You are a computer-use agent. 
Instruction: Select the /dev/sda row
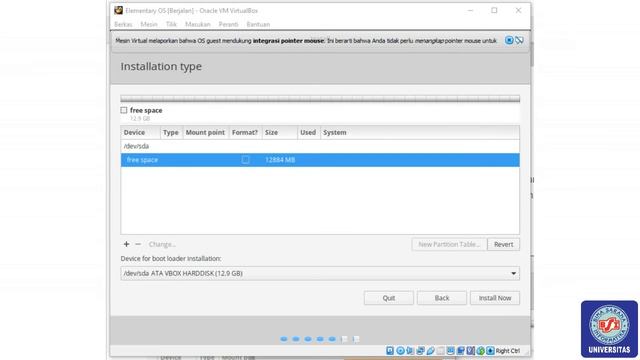pos(320,146)
